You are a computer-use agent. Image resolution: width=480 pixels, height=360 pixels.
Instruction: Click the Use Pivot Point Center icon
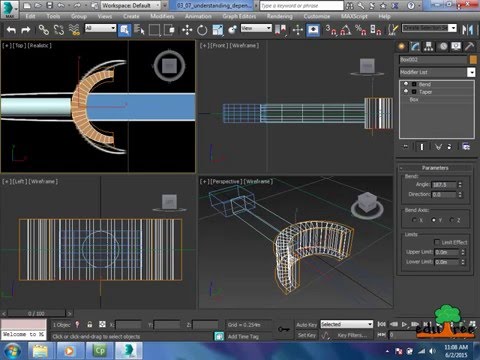tap(281, 30)
